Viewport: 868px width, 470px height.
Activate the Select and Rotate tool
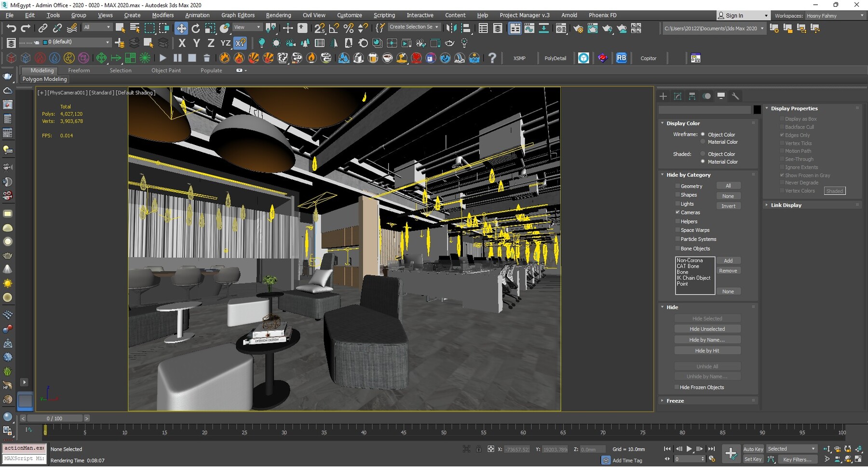[x=196, y=28]
